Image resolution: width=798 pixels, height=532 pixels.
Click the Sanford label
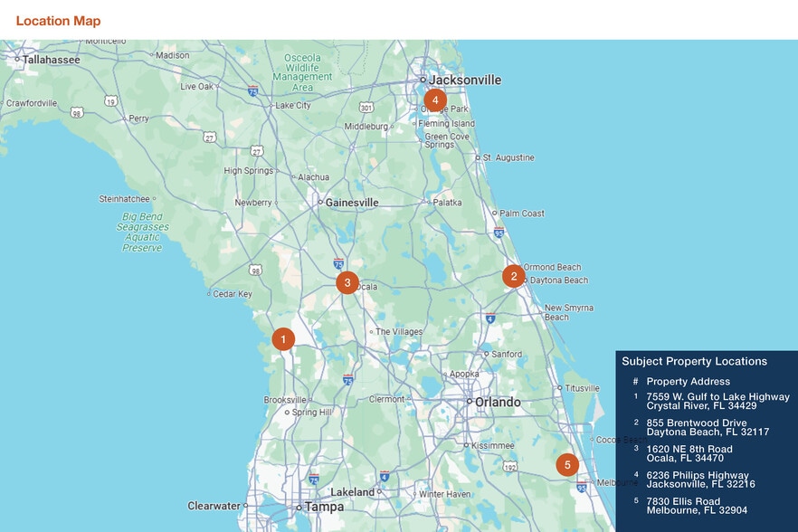click(x=507, y=354)
